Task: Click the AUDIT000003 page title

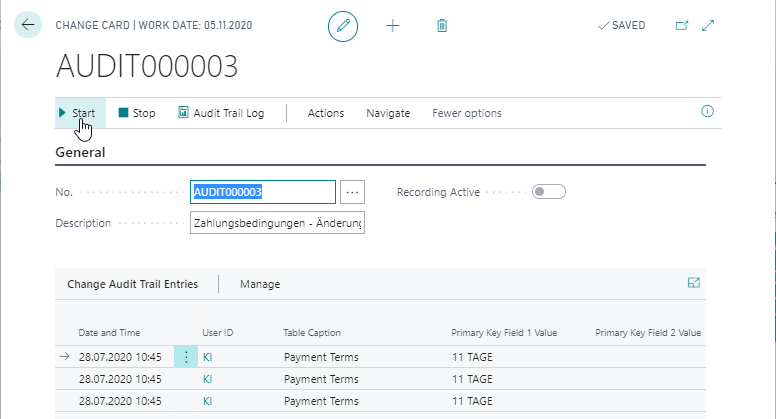Action: pos(147,66)
